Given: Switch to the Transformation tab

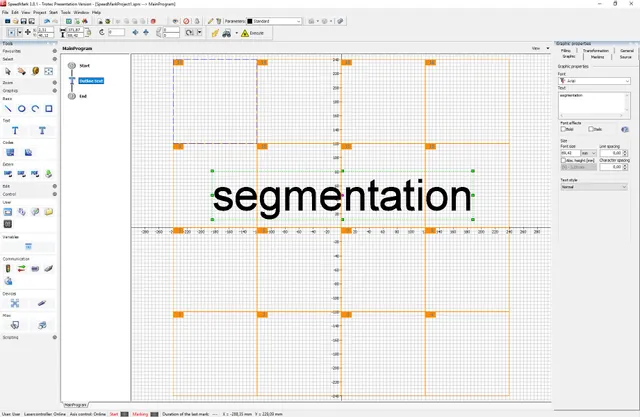Looking at the screenshot, I should click(596, 49).
